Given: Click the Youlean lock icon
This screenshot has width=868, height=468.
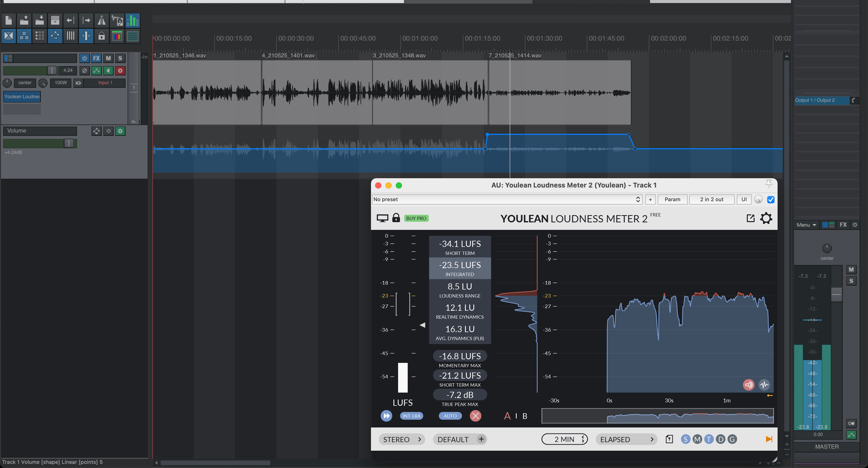Looking at the screenshot, I should (x=396, y=218).
